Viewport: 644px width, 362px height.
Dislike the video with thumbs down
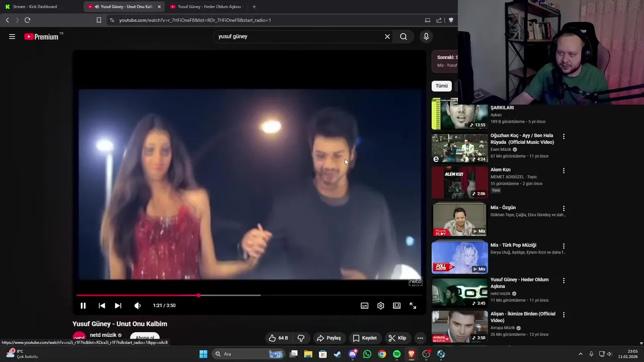301,338
